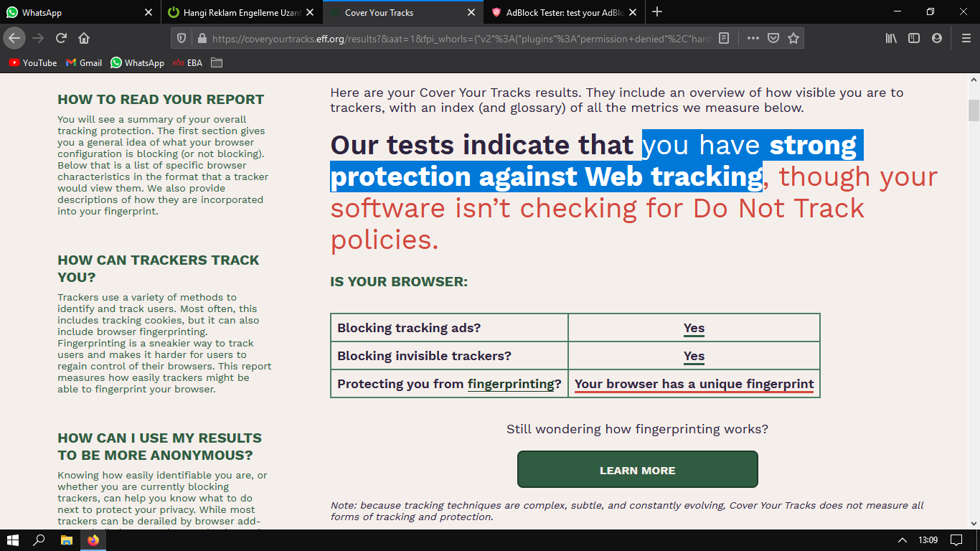Open the WhatsApp bookmark in the toolbar

[138, 62]
